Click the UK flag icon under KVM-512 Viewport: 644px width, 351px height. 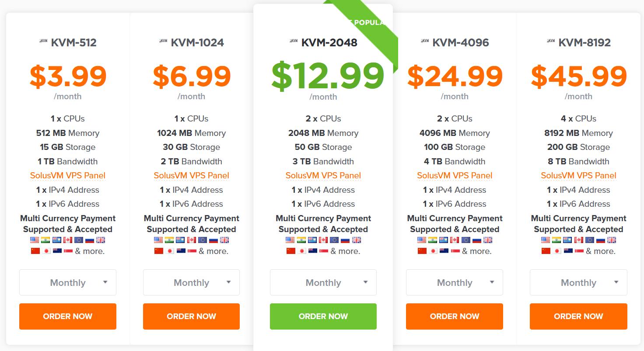(x=101, y=240)
